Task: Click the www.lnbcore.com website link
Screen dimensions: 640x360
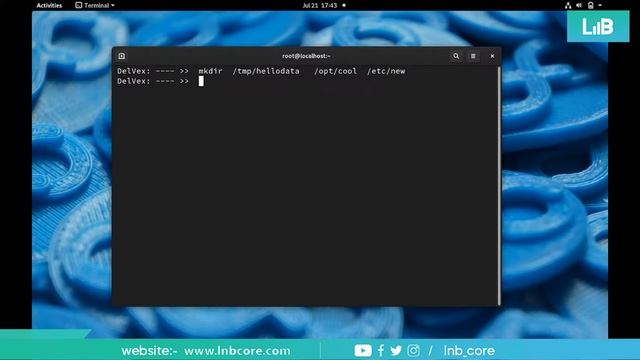Action: coord(237,351)
